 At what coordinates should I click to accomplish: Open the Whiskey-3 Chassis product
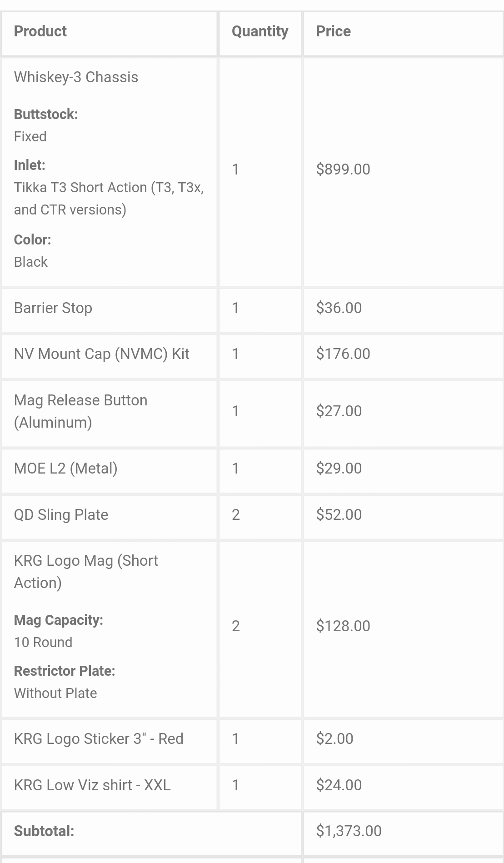76,77
